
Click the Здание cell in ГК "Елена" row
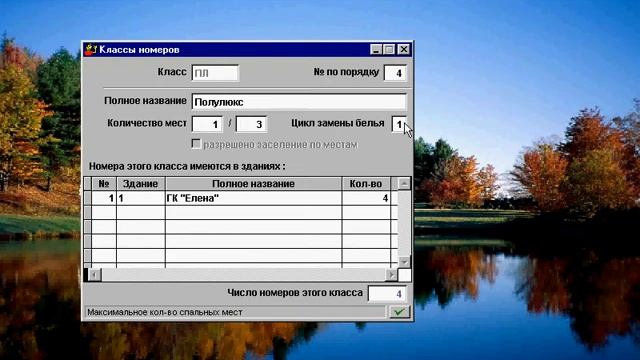tap(141, 198)
